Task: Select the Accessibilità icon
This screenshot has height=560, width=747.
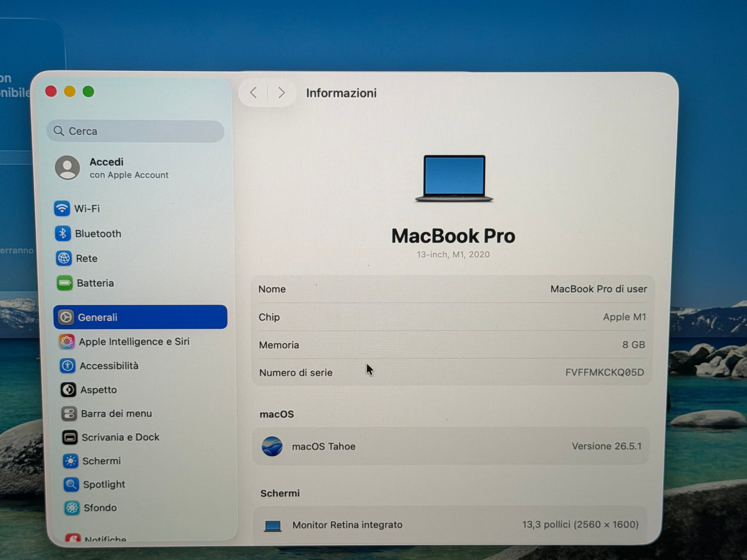Action: [68, 366]
